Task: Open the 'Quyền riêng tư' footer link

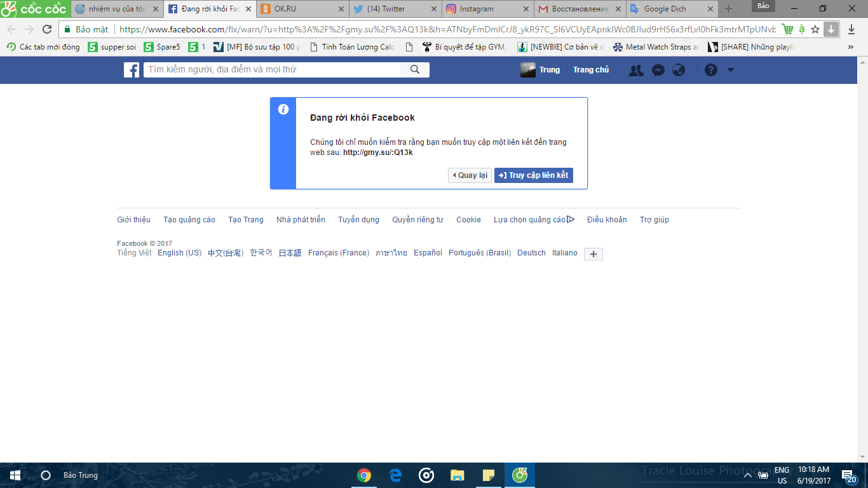Action: [x=417, y=220]
